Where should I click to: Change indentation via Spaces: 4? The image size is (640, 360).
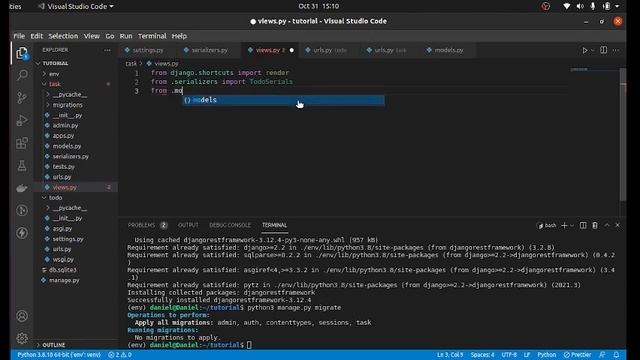(x=482, y=355)
